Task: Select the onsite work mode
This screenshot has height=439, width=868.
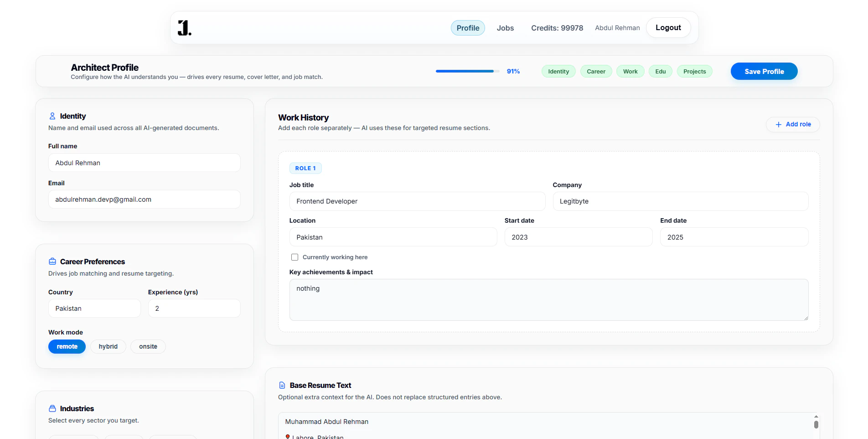Action: click(148, 346)
